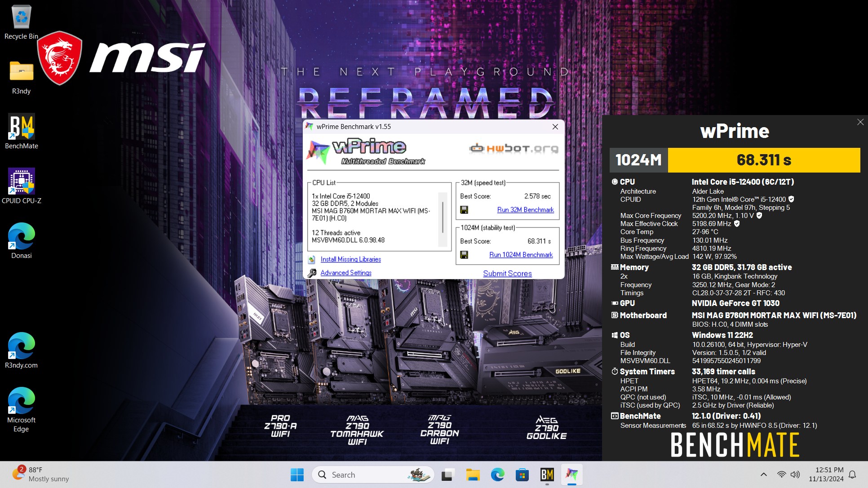This screenshot has width=868, height=488.
Task: Click the shield beside Max Effective Clock
Action: 737,224
